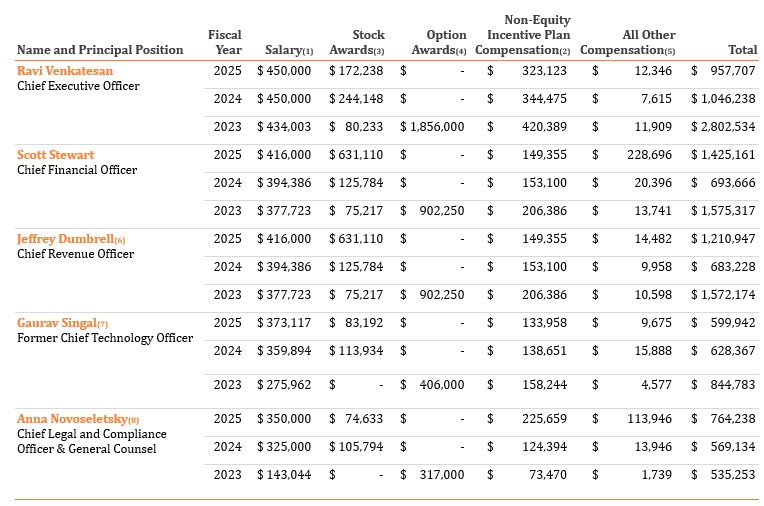Click the Salary column header
Screen dimensions: 764x506
[289, 50]
